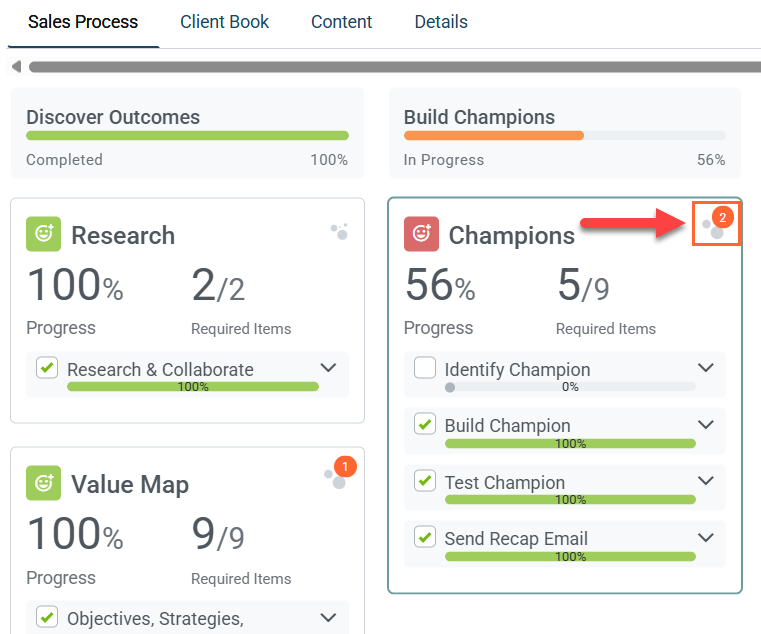Toggle the Send Recap Email checkbox
Screen dimensions: 761x634
(x=425, y=537)
